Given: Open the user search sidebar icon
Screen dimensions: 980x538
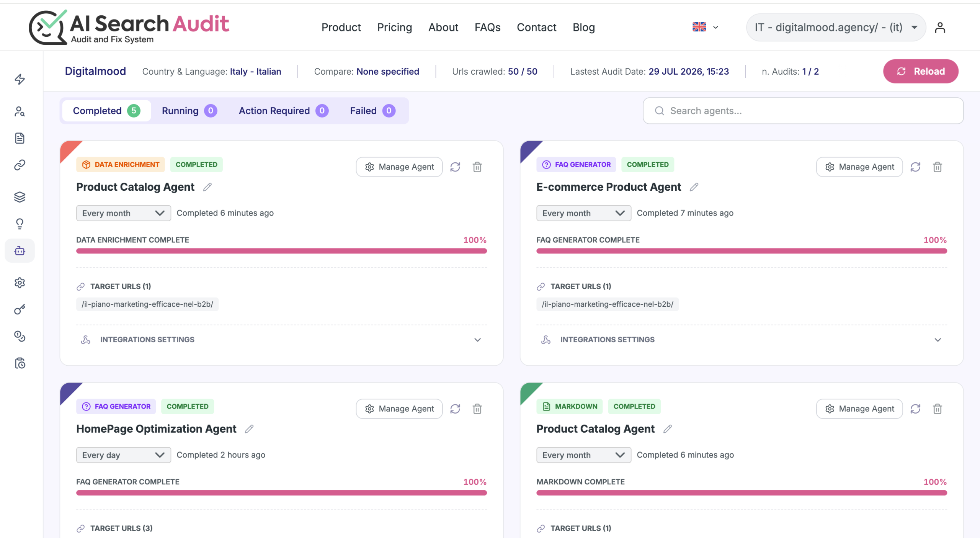Looking at the screenshot, I should pos(20,111).
